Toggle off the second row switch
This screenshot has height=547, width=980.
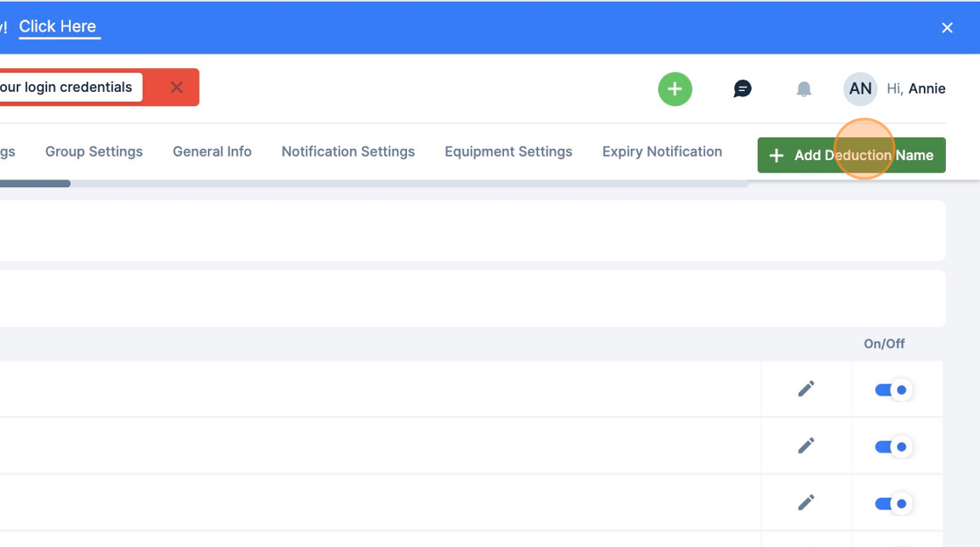click(893, 446)
